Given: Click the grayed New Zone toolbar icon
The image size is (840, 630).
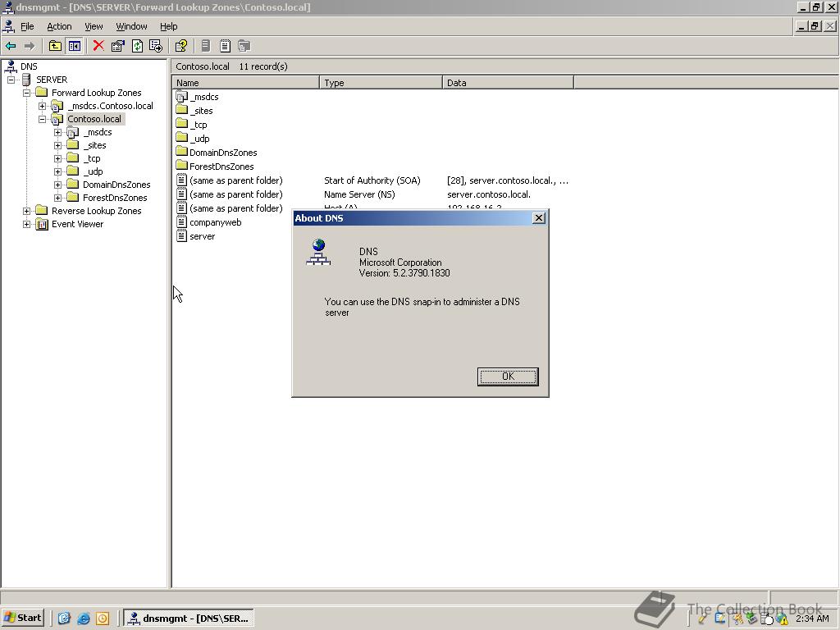Looking at the screenshot, I should point(244,46).
